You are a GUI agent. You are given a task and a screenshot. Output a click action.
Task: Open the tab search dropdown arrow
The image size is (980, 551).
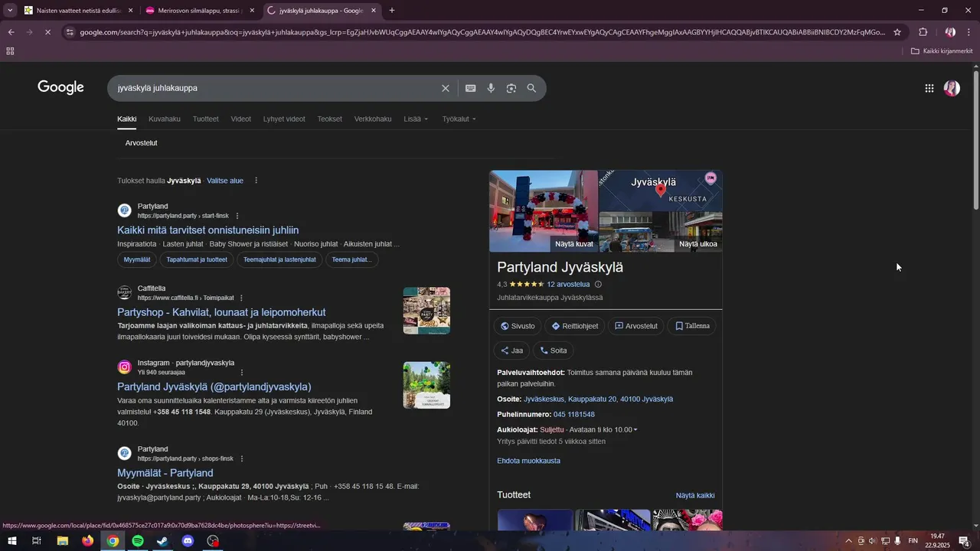coord(10,11)
